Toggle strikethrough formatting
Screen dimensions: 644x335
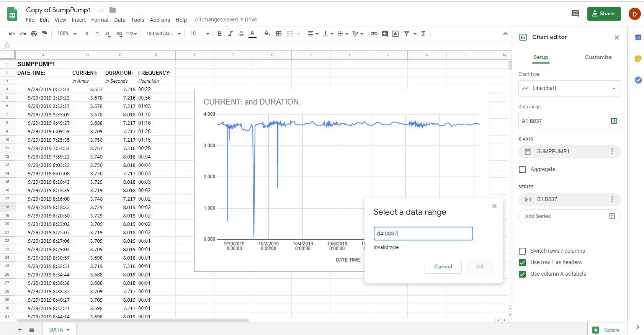click(x=241, y=34)
